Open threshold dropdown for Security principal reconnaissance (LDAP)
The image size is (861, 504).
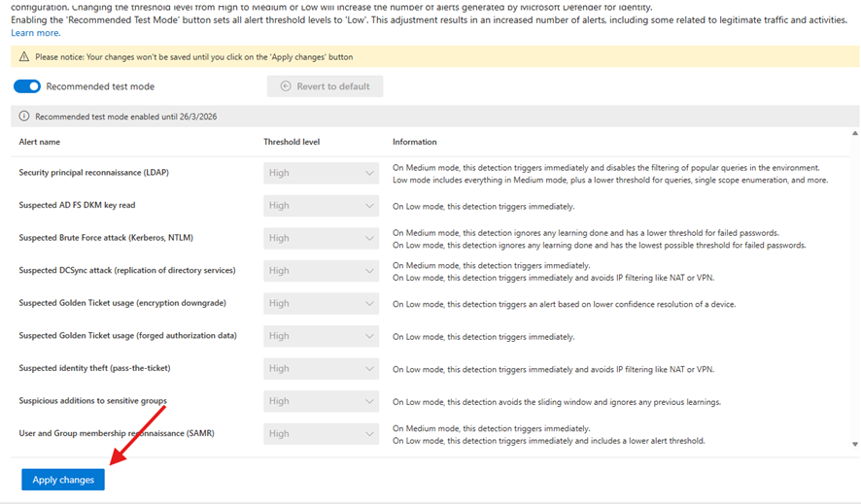click(320, 173)
